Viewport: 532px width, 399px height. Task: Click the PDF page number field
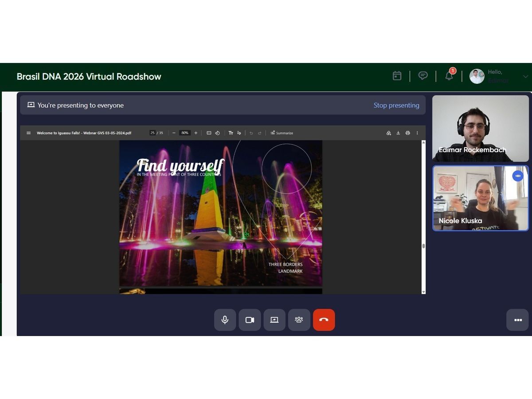coord(152,133)
